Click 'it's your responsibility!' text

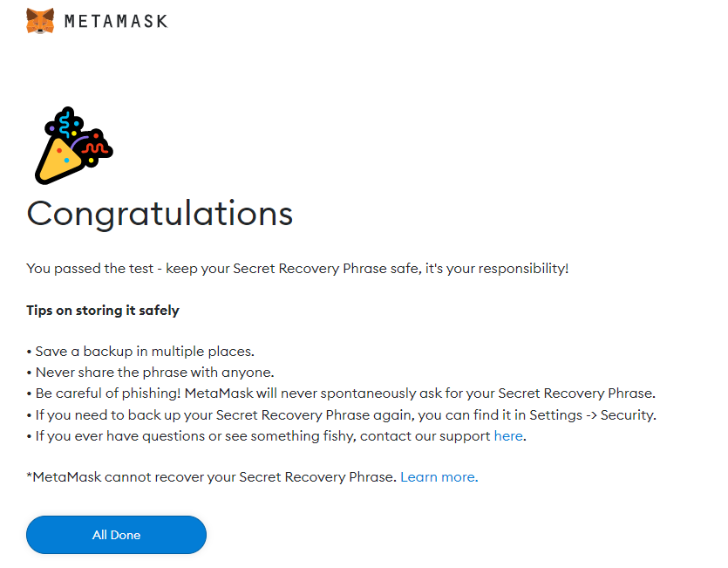[x=497, y=269]
